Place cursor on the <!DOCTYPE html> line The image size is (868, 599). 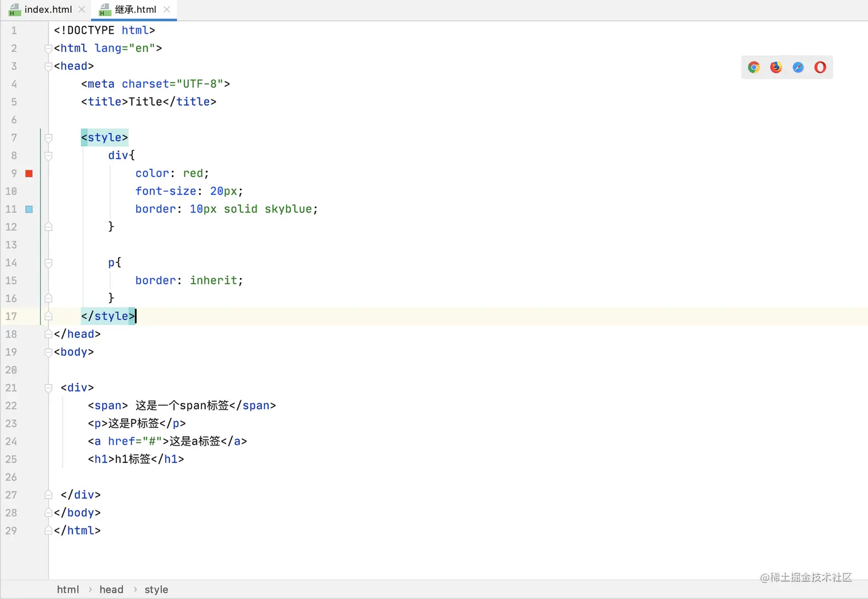(x=104, y=30)
